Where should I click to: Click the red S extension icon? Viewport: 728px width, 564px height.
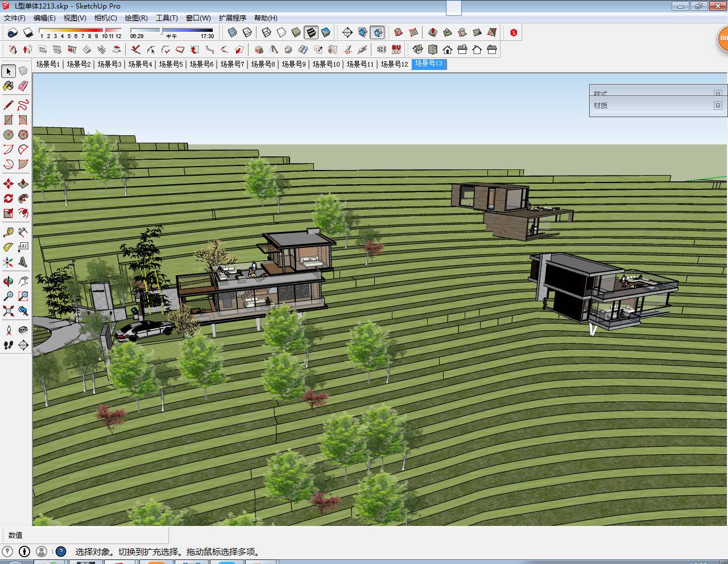point(514,32)
